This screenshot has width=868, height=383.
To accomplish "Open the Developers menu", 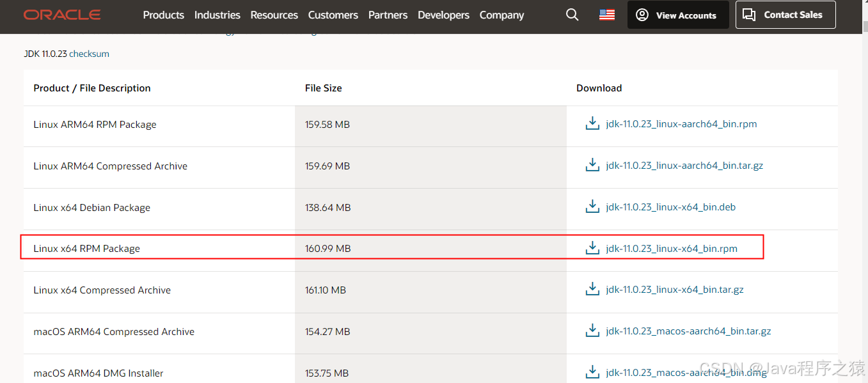I will [443, 15].
